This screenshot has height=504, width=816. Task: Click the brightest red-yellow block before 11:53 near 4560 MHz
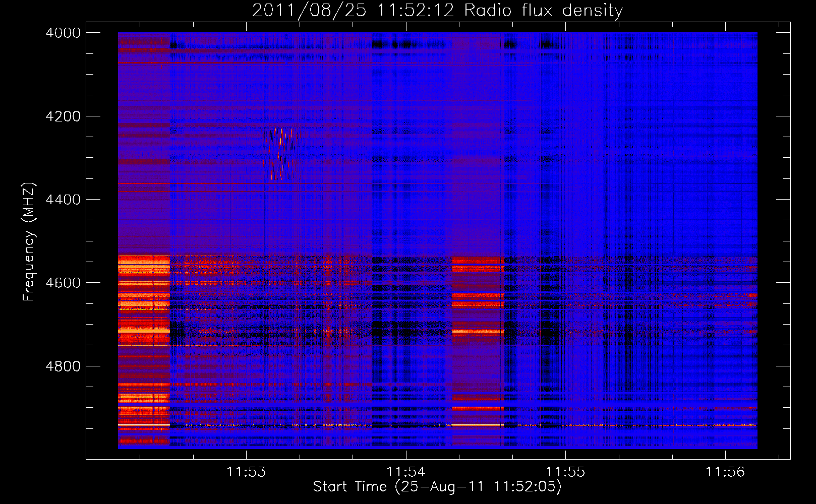[144, 265]
